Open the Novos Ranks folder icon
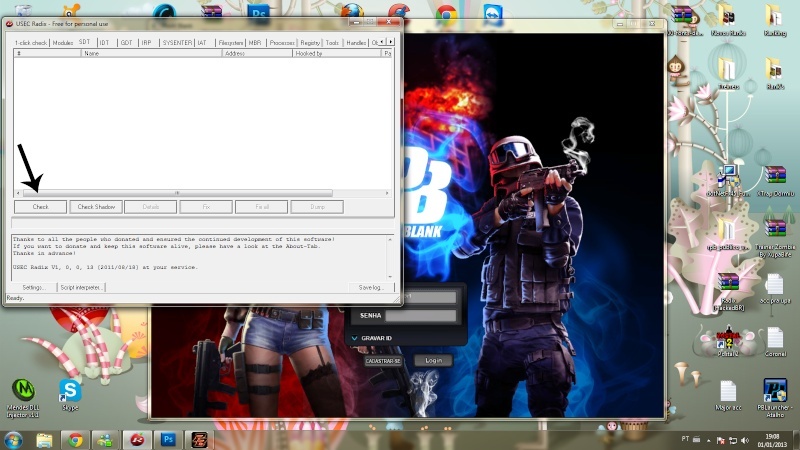Viewport: 800px width, 450px height. click(728, 20)
